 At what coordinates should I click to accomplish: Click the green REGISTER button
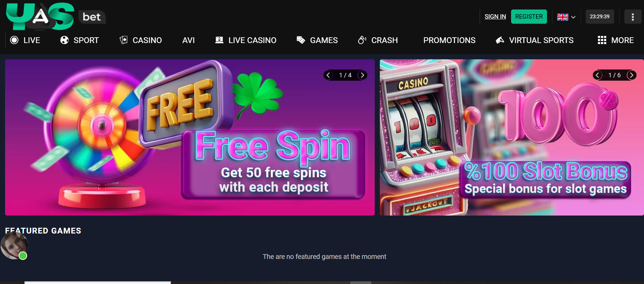point(529,17)
